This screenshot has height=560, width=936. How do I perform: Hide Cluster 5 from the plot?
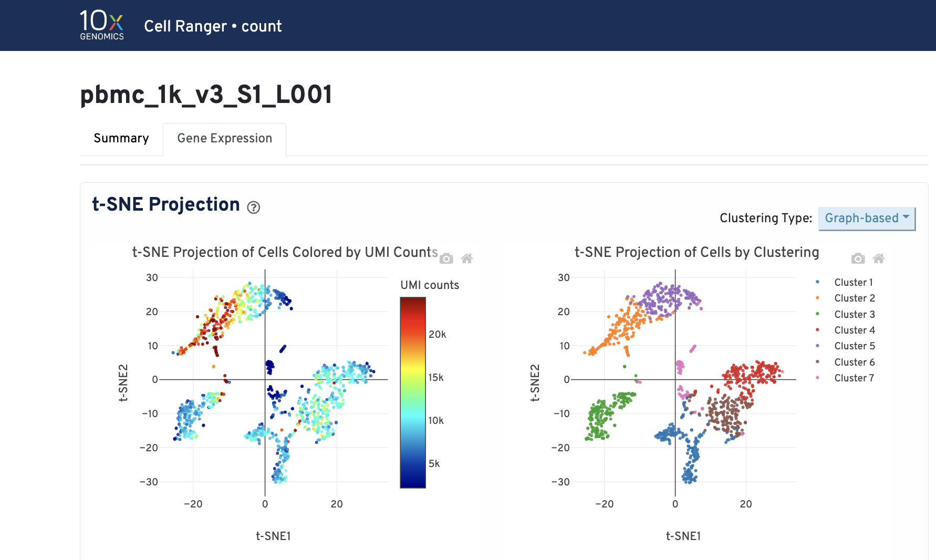coord(855,346)
